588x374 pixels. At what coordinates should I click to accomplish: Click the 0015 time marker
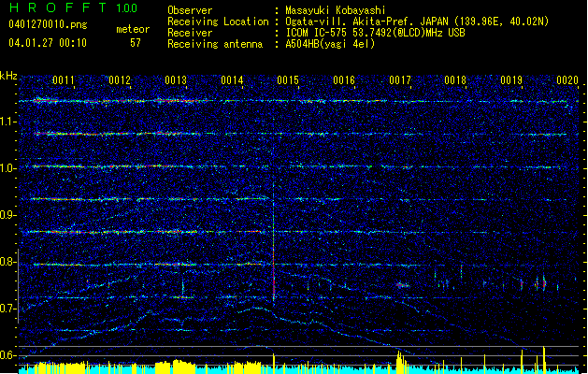pos(288,80)
